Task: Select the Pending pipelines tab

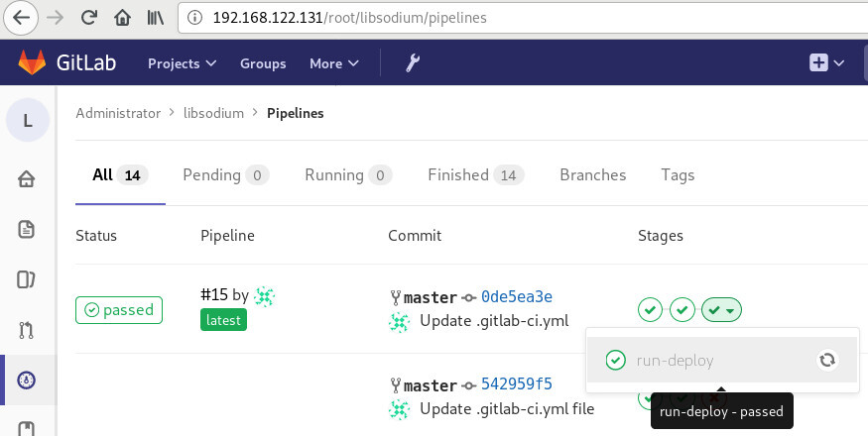Action: pyautogui.click(x=225, y=174)
